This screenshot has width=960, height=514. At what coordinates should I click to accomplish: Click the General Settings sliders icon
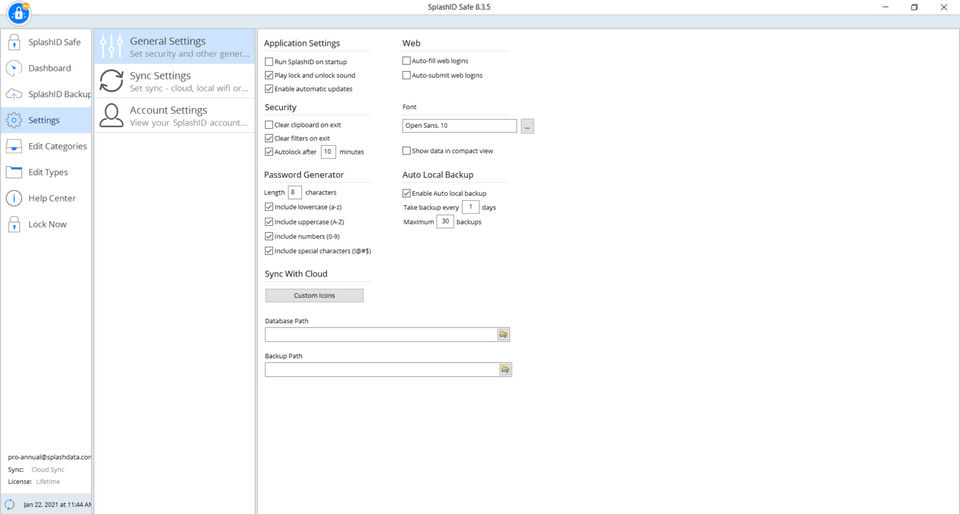click(111, 47)
